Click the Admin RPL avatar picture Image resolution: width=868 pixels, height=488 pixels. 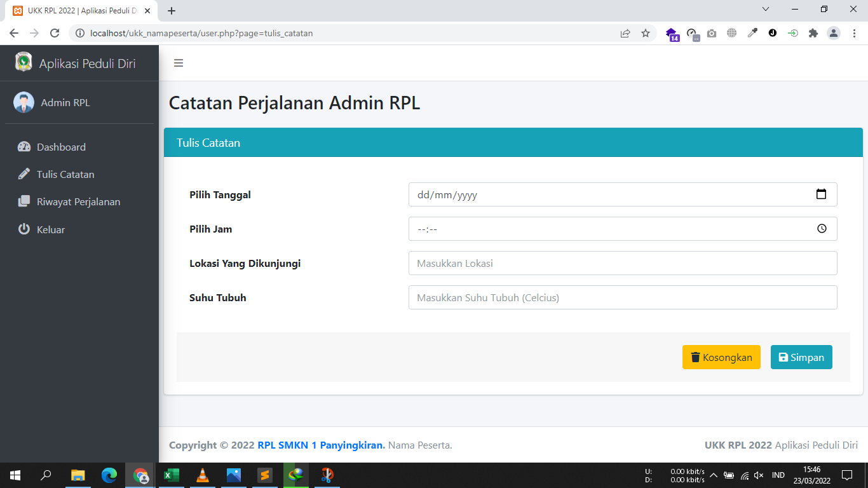point(24,102)
